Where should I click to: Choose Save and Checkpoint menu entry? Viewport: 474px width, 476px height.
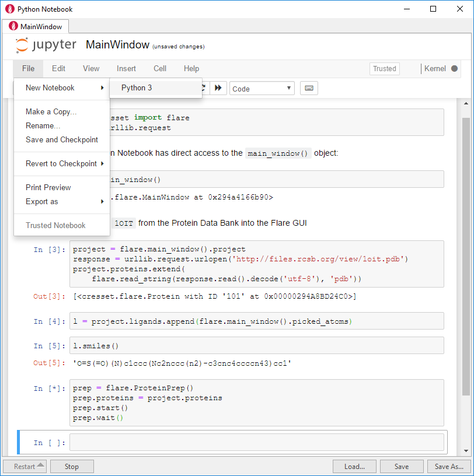pos(62,139)
